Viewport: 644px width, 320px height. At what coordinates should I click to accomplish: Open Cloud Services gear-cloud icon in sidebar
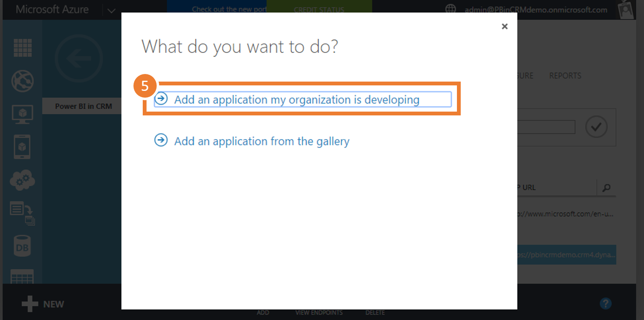pyautogui.click(x=22, y=180)
